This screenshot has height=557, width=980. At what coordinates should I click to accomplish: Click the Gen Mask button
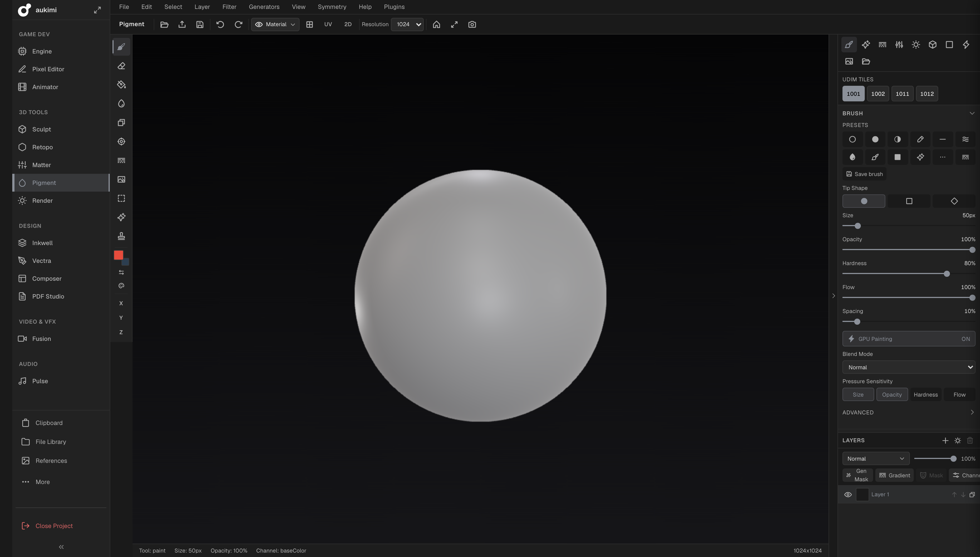pyautogui.click(x=858, y=475)
